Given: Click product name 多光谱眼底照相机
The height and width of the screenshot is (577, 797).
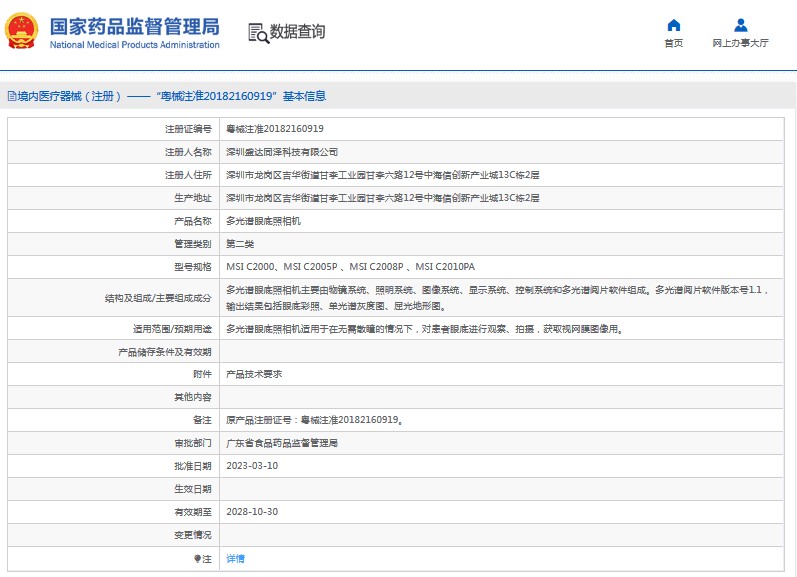Looking at the screenshot, I should [263, 221].
